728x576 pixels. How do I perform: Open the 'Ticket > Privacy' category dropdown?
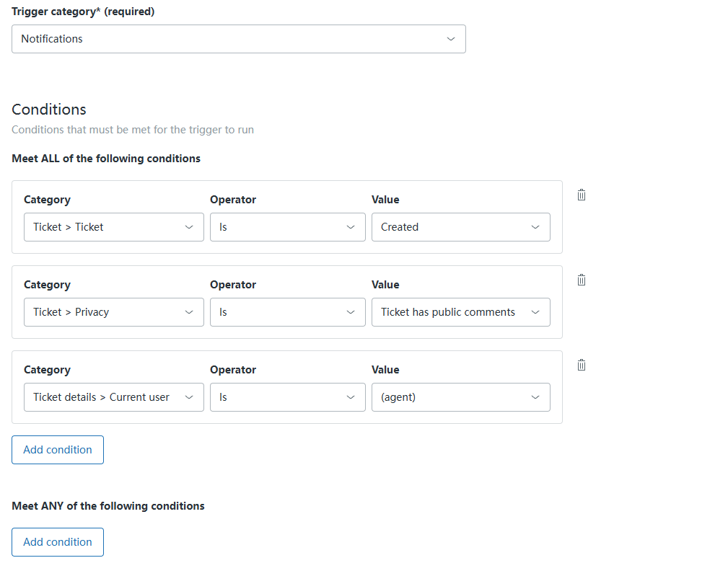click(x=113, y=312)
